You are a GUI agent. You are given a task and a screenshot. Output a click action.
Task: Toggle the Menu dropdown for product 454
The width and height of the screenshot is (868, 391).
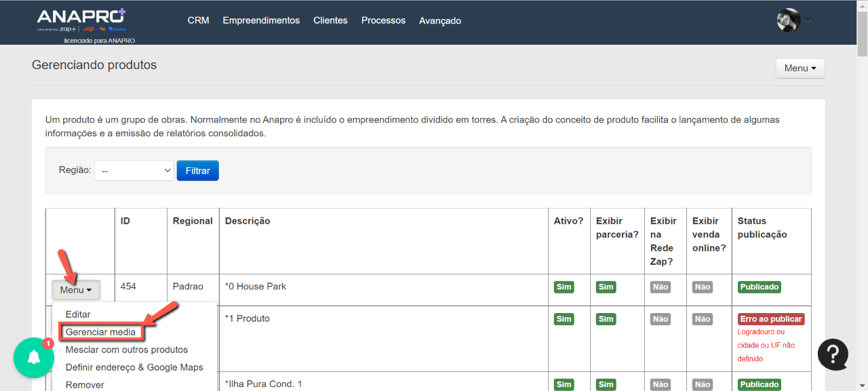[x=76, y=290]
